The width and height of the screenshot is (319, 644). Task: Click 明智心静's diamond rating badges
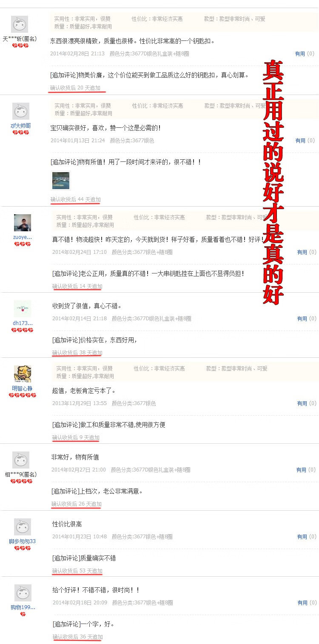coord(23,395)
